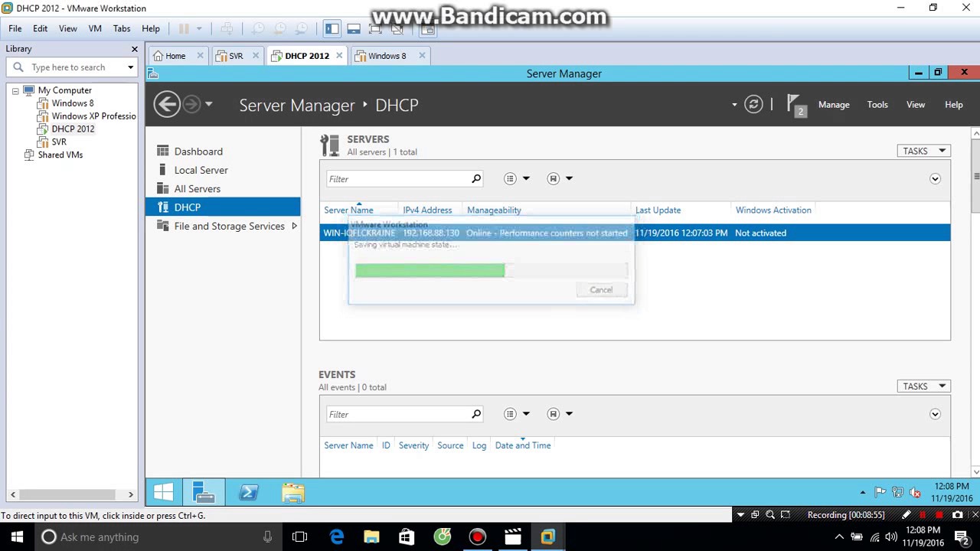Click search icon in Events filter box

pyautogui.click(x=476, y=414)
